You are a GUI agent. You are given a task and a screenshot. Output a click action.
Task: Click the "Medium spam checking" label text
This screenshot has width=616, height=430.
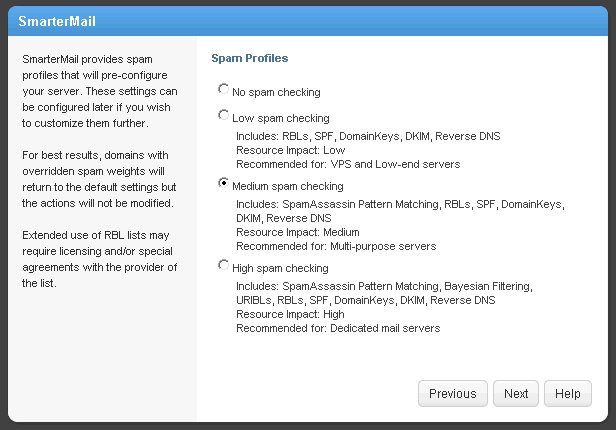287,187
